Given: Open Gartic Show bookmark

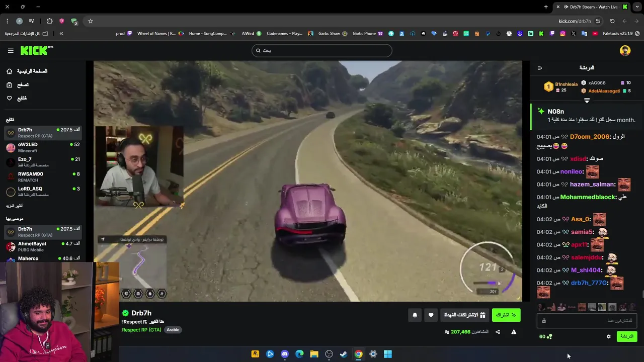Looking at the screenshot, I should click(333, 34).
